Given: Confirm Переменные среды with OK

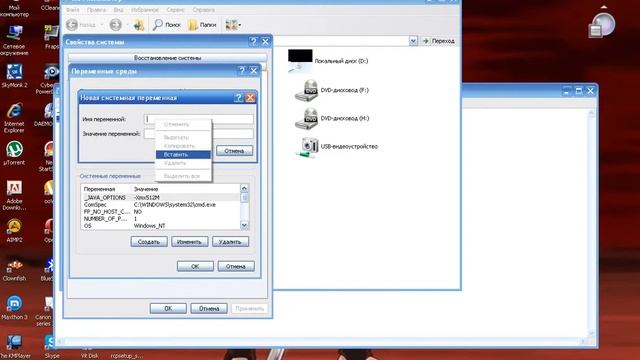Looking at the screenshot, I should coord(195,266).
